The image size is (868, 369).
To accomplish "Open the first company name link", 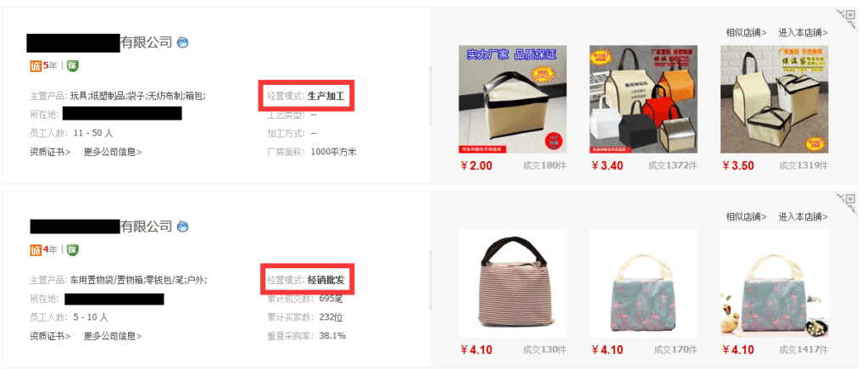I will pos(100,42).
